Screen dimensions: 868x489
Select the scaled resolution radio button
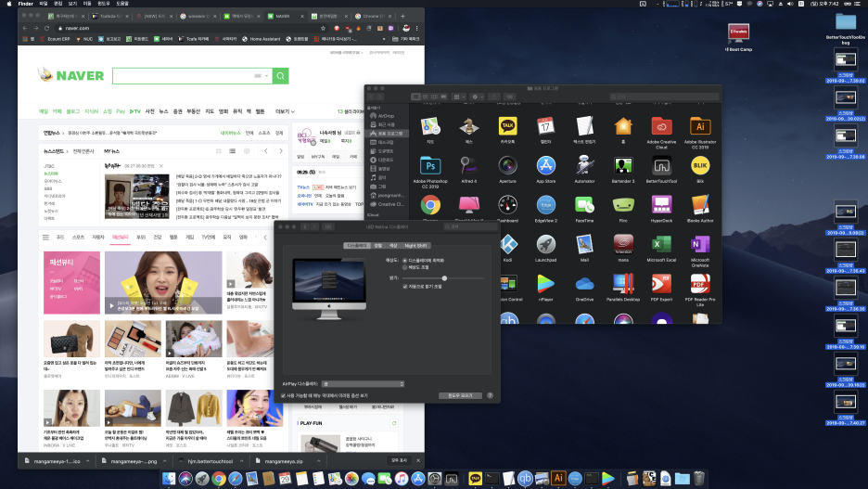pos(404,267)
